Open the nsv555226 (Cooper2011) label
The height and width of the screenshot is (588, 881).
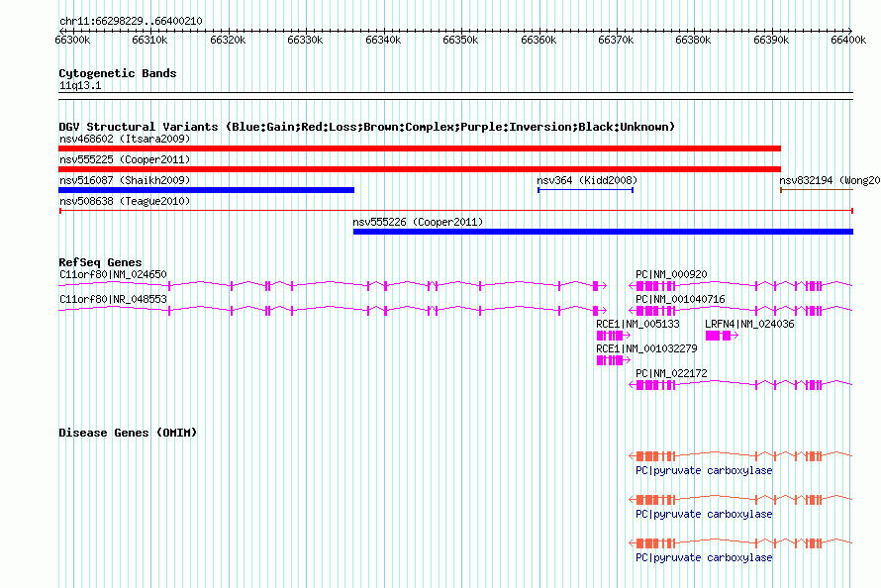pos(418,222)
